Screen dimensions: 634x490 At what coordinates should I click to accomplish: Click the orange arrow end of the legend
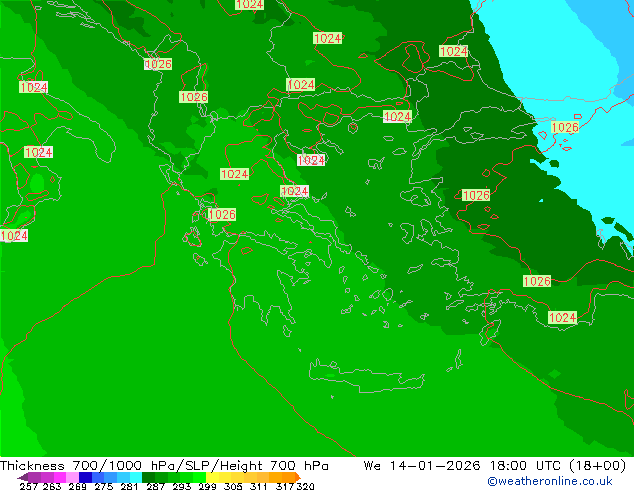tap(298, 477)
